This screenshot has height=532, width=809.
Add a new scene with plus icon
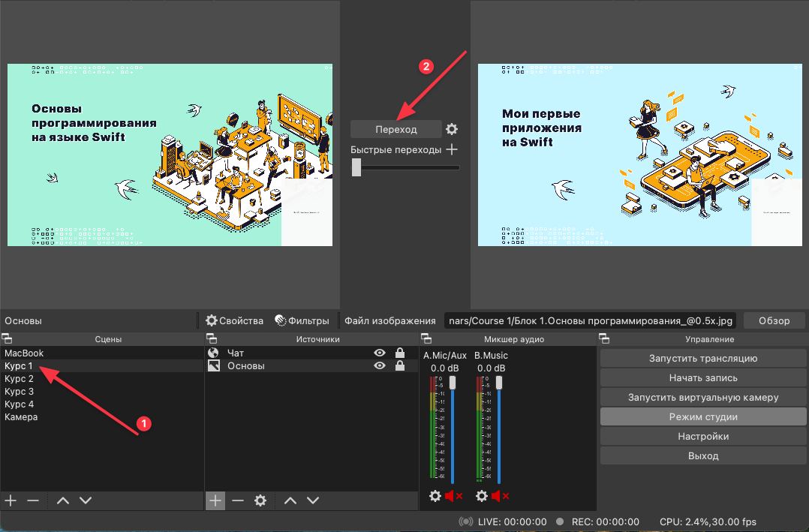[x=11, y=500]
